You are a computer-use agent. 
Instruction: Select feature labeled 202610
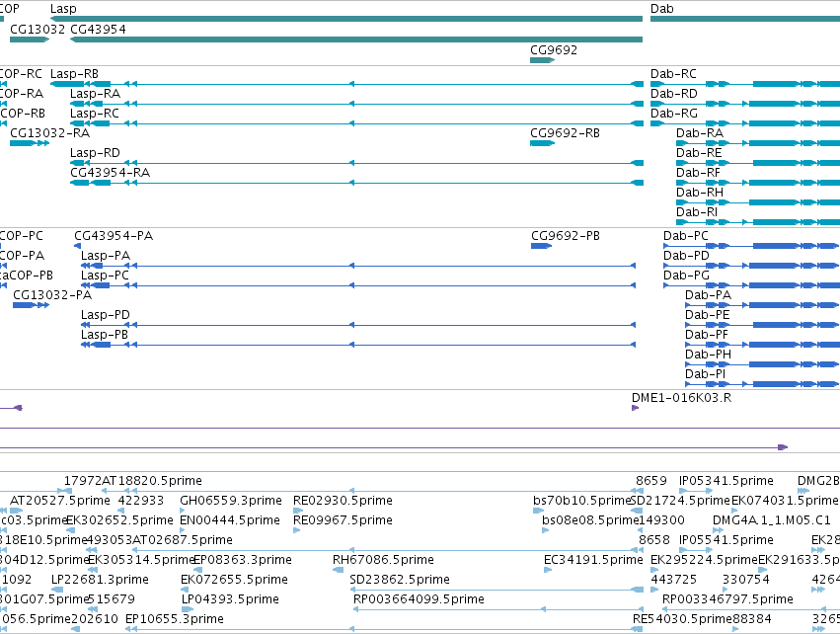point(95,619)
